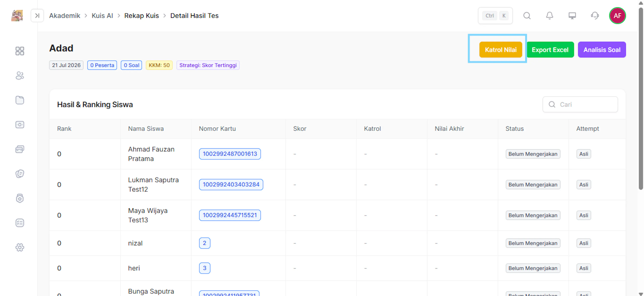Open notifications bell
This screenshot has height=296, width=644.
point(549,15)
